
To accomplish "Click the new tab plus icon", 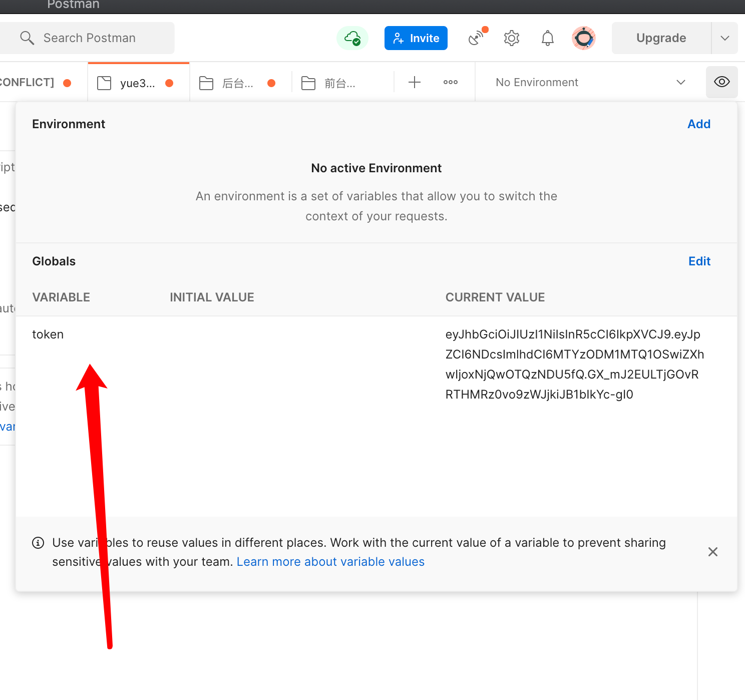I will (x=414, y=82).
